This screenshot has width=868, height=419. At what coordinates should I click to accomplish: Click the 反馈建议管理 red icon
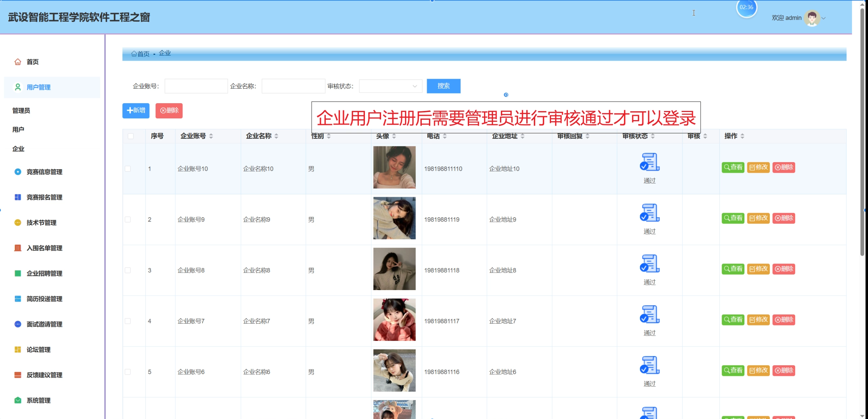(18, 375)
